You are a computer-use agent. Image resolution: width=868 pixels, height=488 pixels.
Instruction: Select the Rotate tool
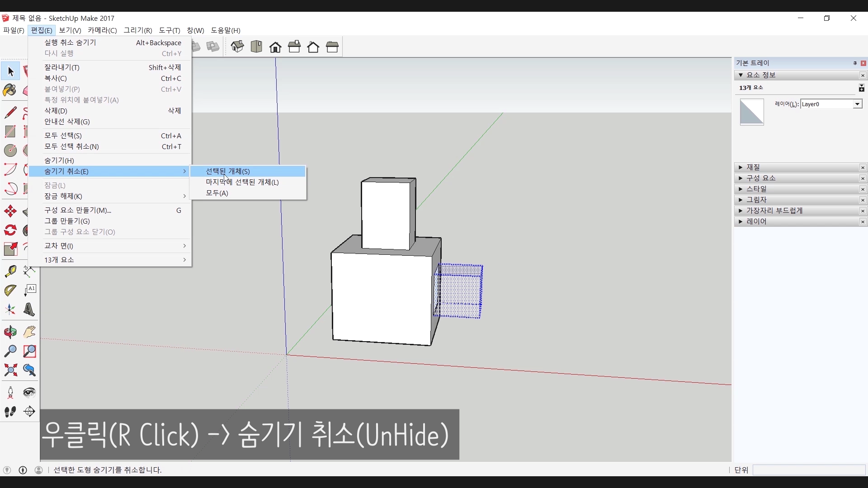click(x=10, y=230)
